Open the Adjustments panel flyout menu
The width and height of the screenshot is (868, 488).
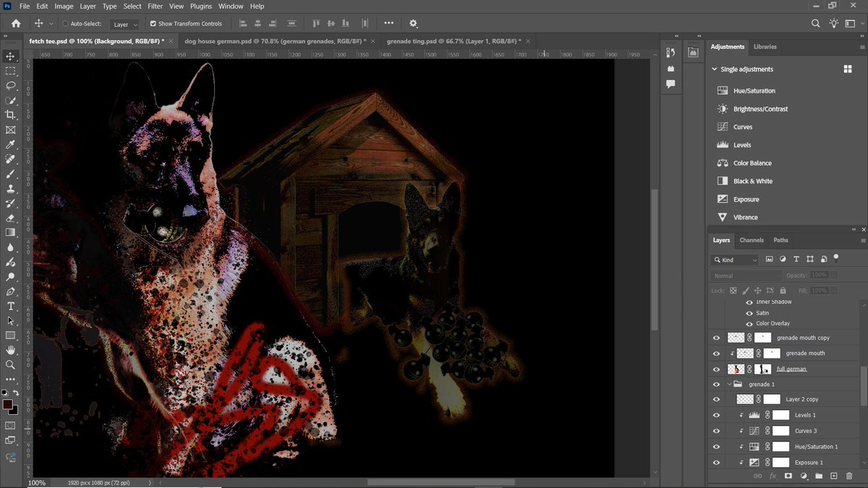coord(863,46)
